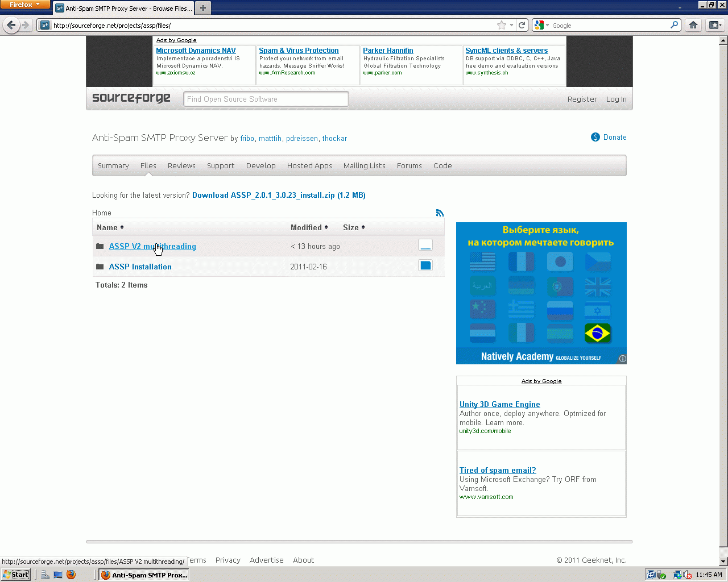
Task: Select the Brazil flag in the ad
Action: pyautogui.click(x=598, y=333)
